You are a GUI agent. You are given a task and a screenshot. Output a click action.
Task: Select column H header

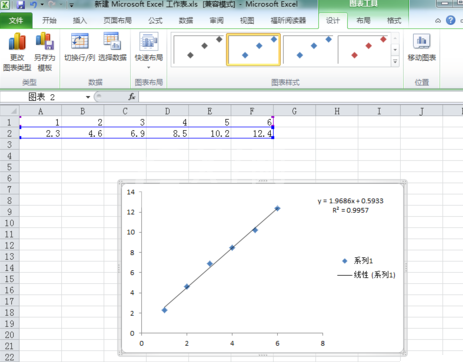click(x=337, y=111)
